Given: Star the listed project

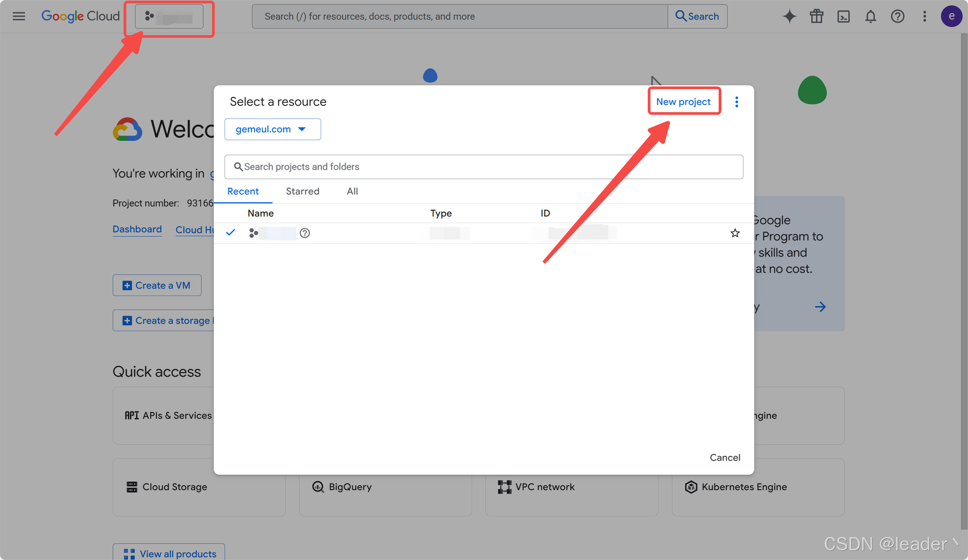Looking at the screenshot, I should (x=735, y=233).
